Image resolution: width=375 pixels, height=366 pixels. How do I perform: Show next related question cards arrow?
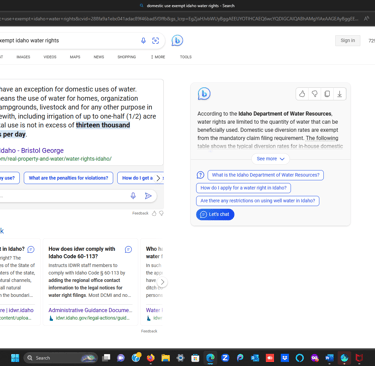click(162, 282)
